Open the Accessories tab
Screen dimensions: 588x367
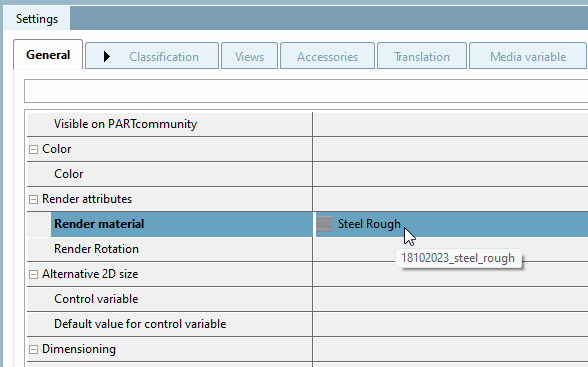coord(327,56)
